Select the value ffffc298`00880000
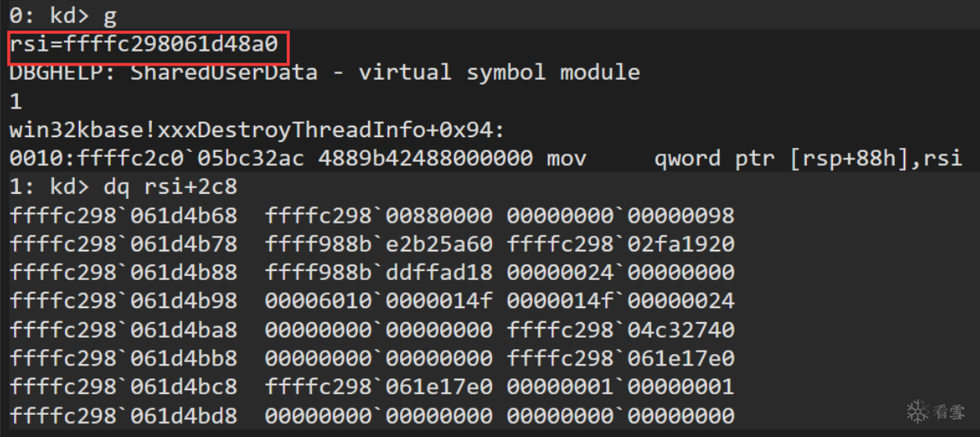980x437 pixels. click(379, 215)
